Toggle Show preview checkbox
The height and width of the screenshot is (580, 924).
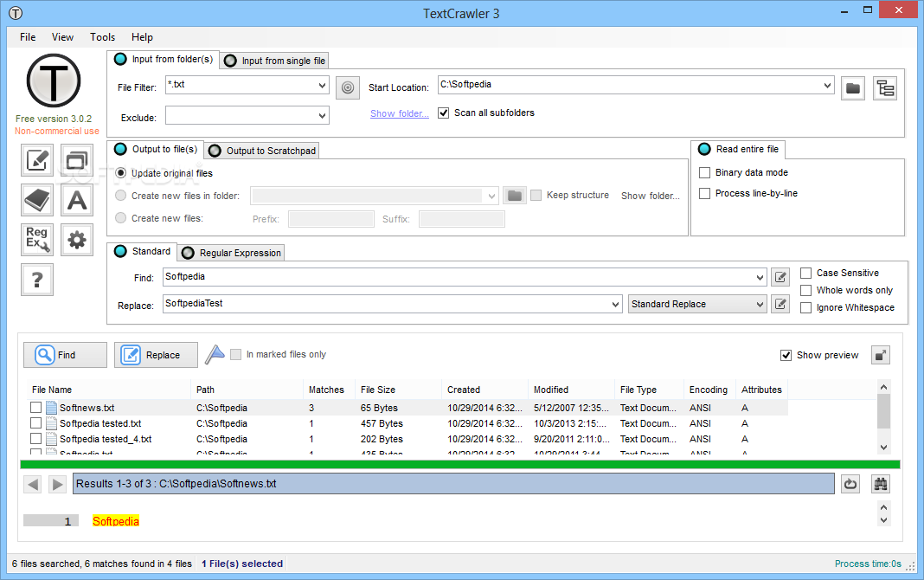(786, 355)
